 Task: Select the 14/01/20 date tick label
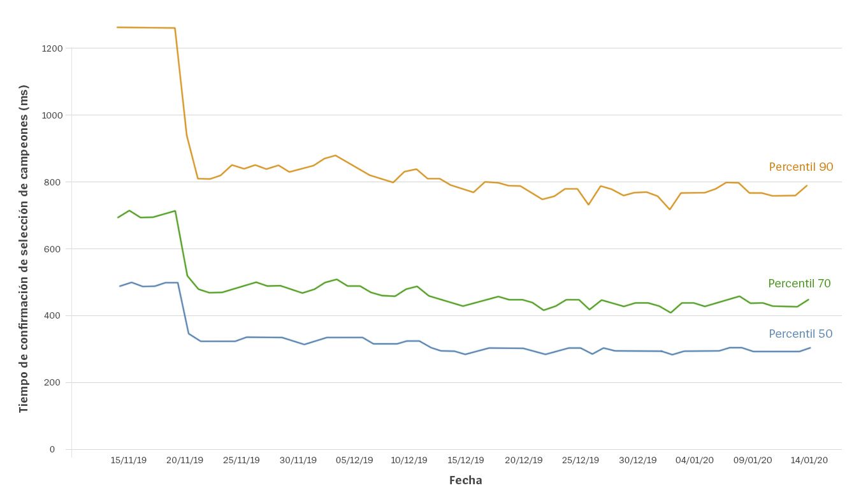[809, 460]
